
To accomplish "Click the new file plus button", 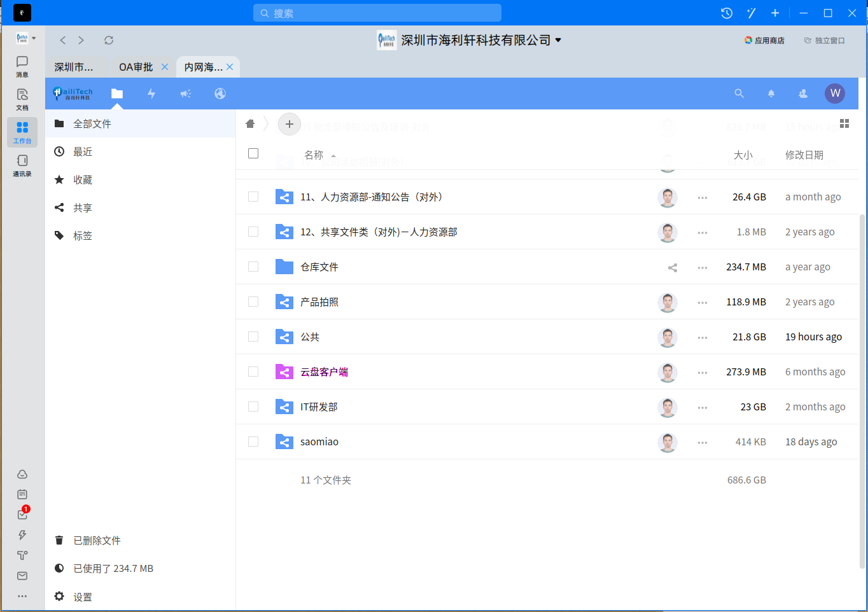I will coord(290,124).
